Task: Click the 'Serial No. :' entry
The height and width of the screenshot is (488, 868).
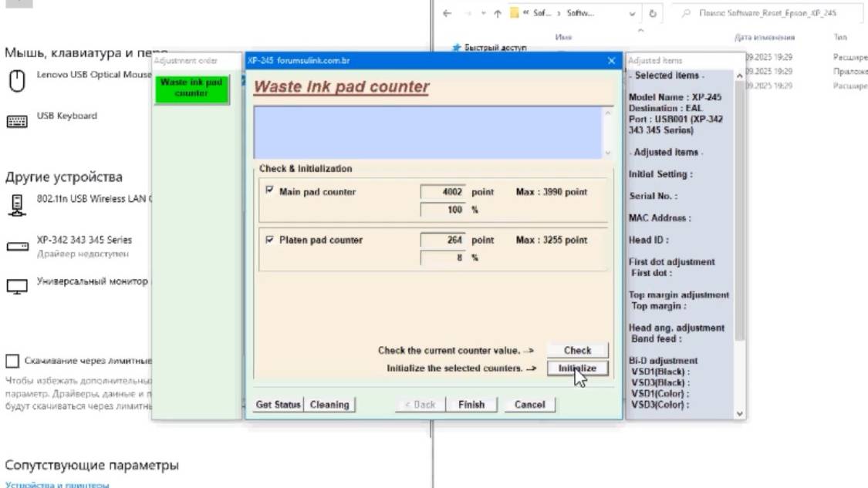Action: coord(654,196)
